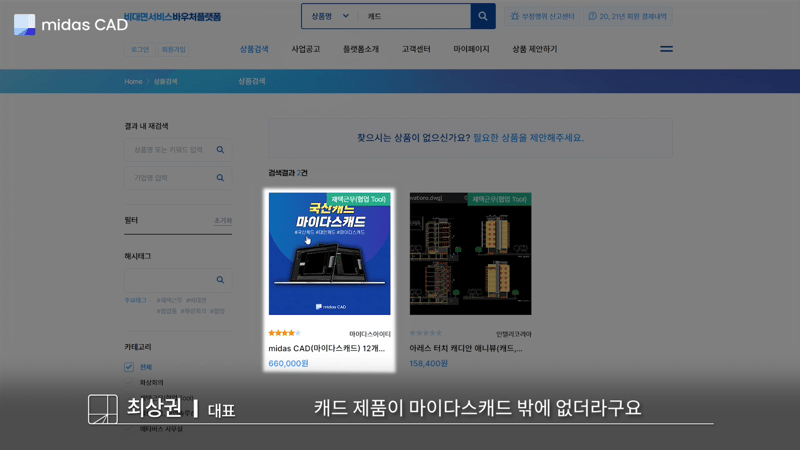Select the #비대면 hashtag

click(x=196, y=301)
